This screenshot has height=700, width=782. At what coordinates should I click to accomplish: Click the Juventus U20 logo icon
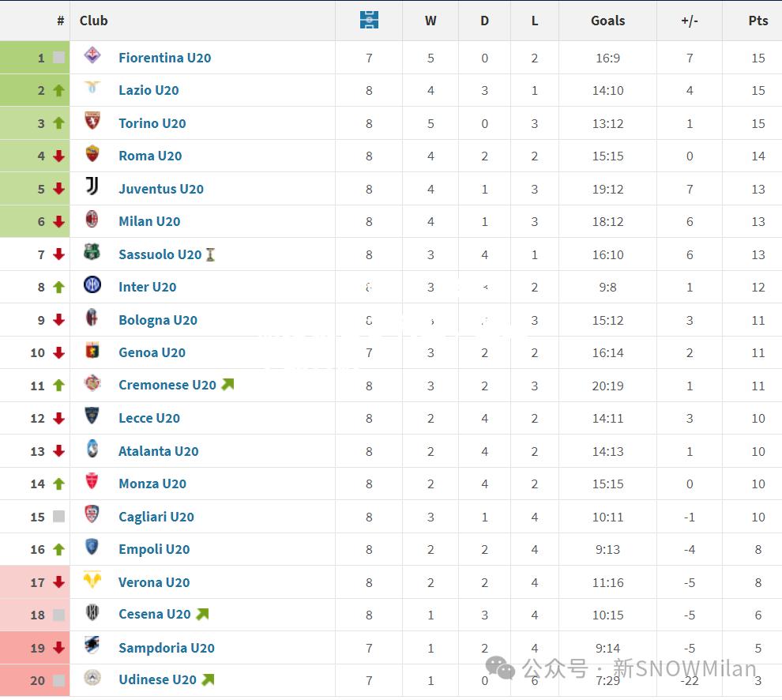click(92, 186)
